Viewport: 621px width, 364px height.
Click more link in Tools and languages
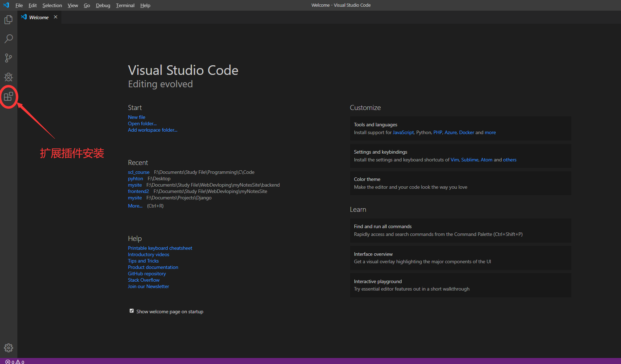(490, 132)
